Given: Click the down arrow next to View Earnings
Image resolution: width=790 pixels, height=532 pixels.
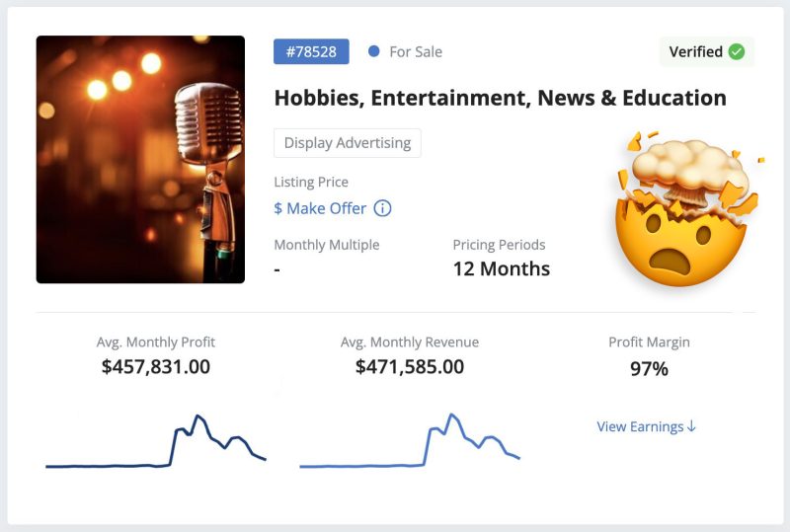Looking at the screenshot, I should 692,426.
